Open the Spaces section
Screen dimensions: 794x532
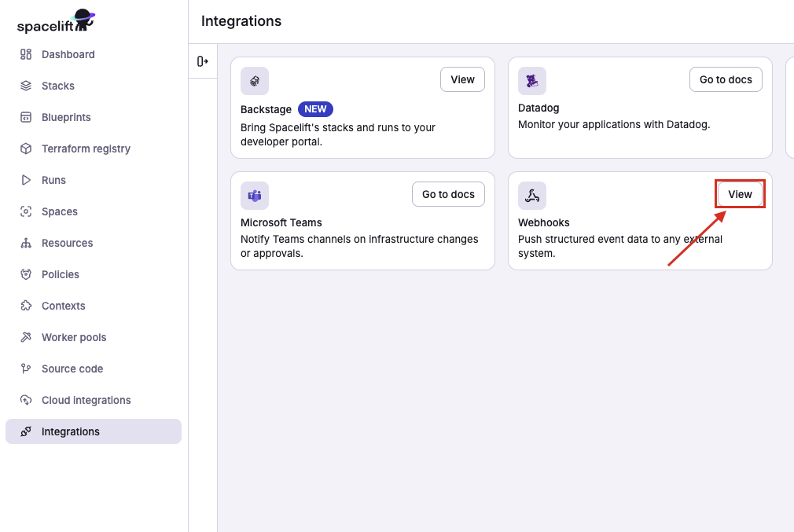coord(59,211)
